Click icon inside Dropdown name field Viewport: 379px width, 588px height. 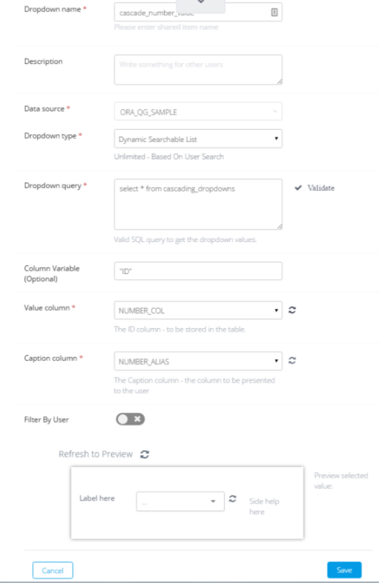coord(274,13)
